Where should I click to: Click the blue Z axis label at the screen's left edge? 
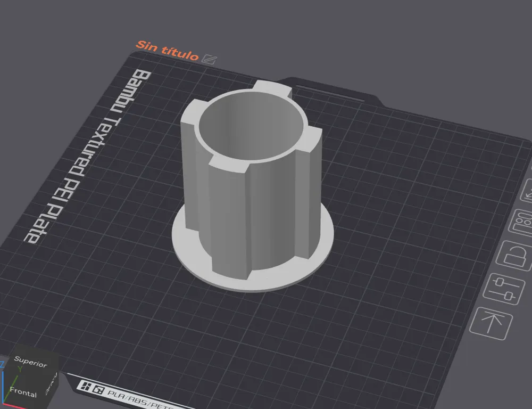point(2,363)
